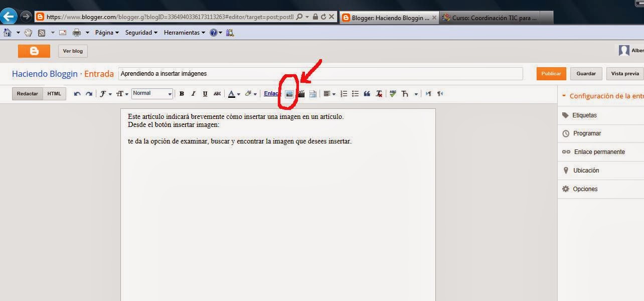This screenshot has height=301, width=644.
Task: Enable strikethrough formatting
Action: 217,93
